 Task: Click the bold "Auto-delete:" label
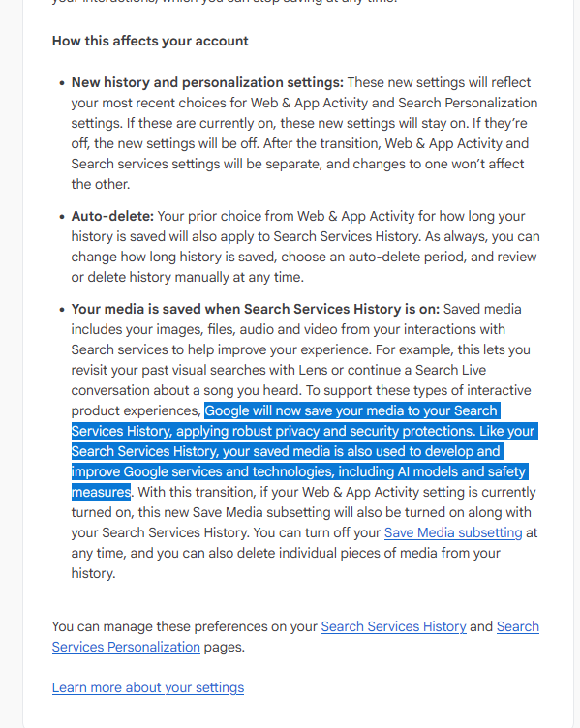point(112,216)
